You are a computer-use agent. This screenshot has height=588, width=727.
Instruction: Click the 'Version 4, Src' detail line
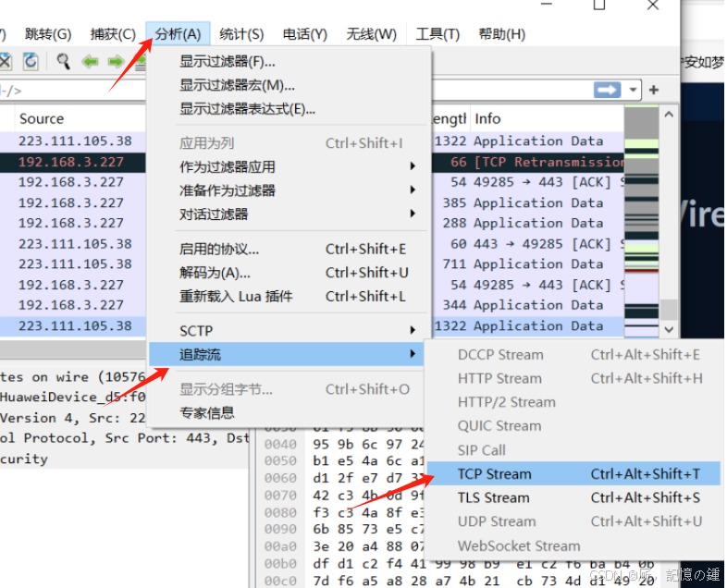pyautogui.click(x=73, y=418)
